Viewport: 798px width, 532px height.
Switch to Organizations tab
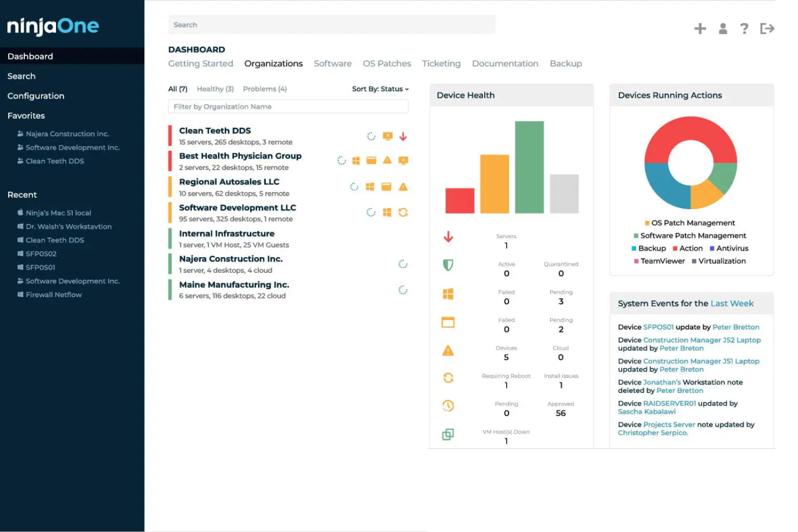(273, 64)
